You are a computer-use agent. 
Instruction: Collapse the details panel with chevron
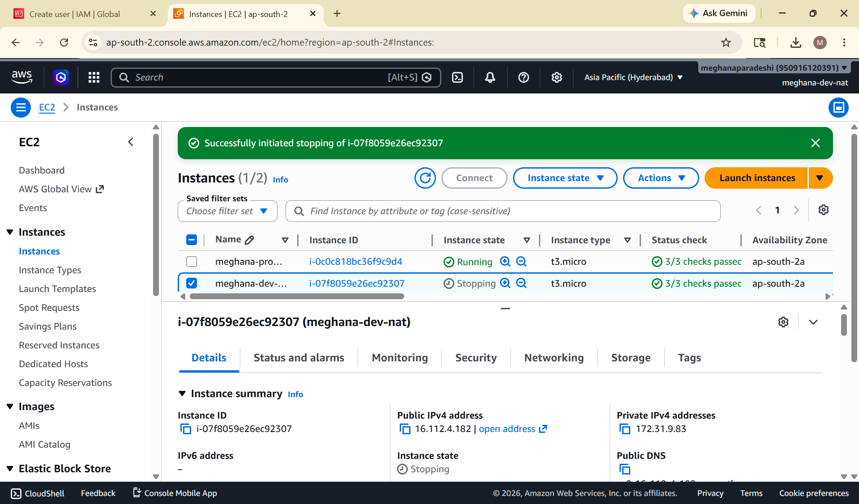[x=813, y=322]
